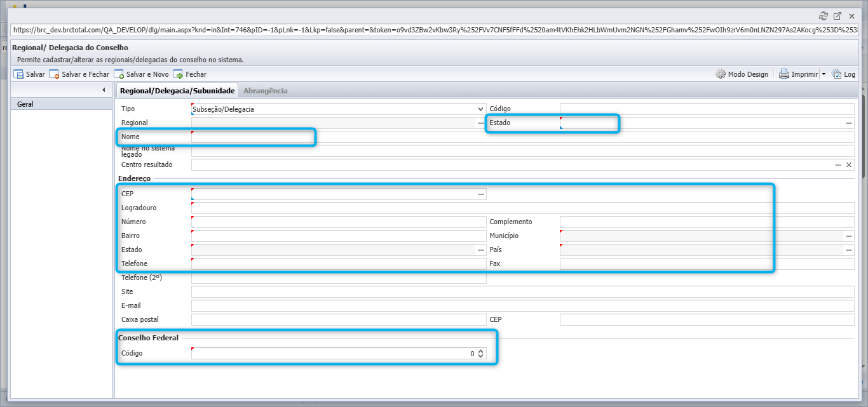Refresh the dialog using reload icon
This screenshot has width=868, height=407.
824,16
